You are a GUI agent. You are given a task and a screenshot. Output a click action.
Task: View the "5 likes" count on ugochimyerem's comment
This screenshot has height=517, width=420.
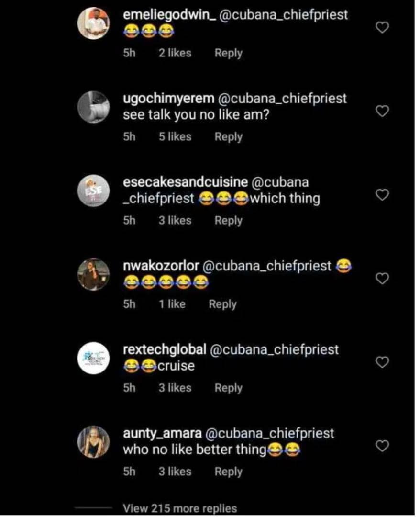[x=175, y=137]
